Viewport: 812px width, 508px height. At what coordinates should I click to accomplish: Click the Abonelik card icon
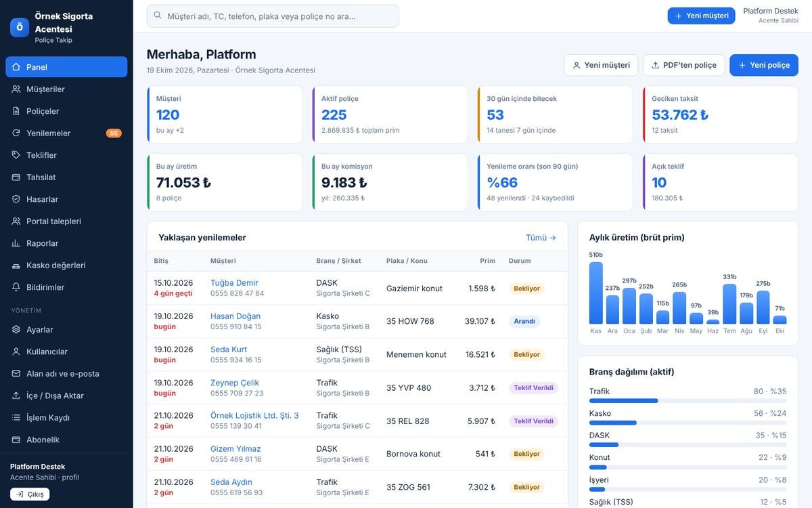click(x=16, y=440)
